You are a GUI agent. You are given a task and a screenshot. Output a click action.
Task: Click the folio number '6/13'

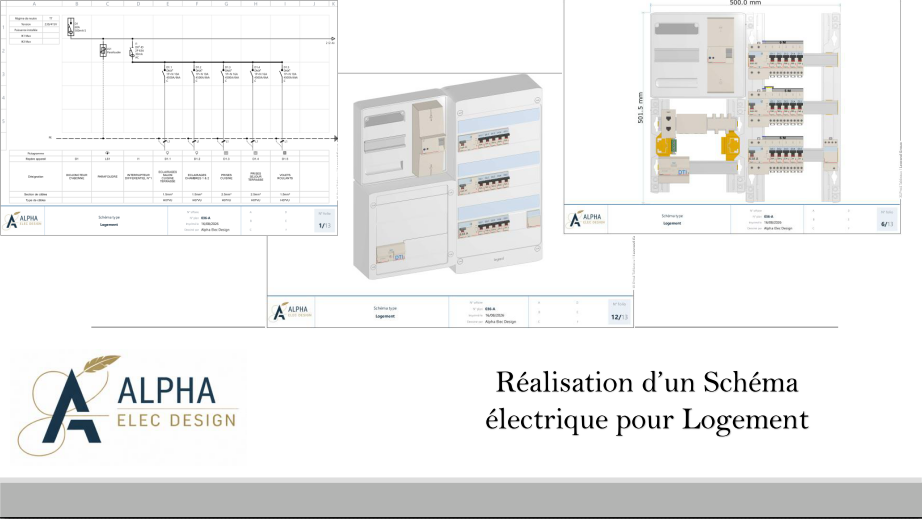[887, 224]
